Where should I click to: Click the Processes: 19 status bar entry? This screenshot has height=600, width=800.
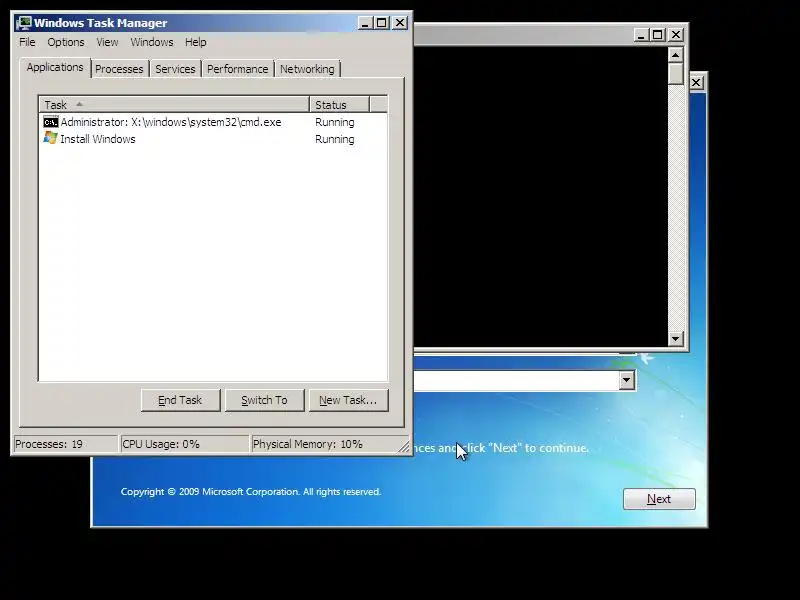pyautogui.click(x=65, y=444)
